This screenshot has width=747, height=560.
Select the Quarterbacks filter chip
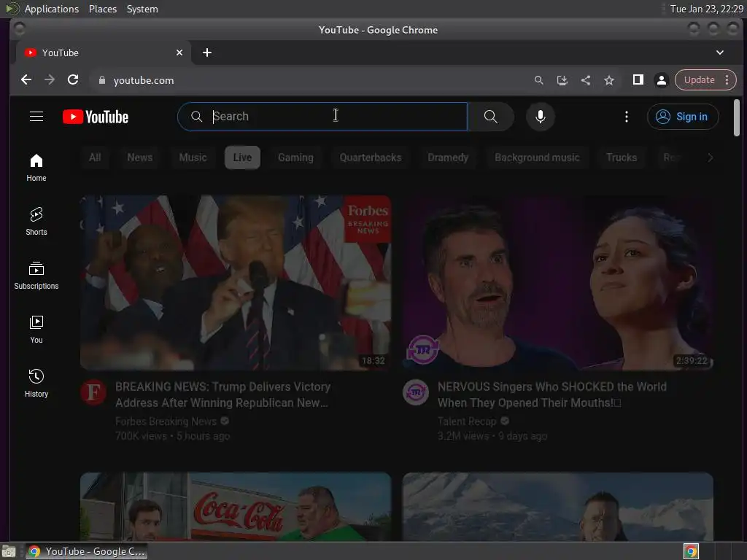pyautogui.click(x=370, y=157)
